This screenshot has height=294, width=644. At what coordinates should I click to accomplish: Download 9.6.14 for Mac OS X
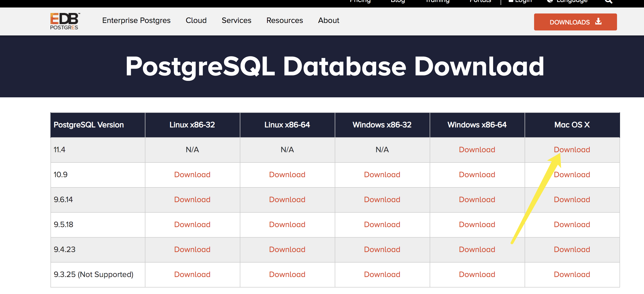pyautogui.click(x=572, y=200)
